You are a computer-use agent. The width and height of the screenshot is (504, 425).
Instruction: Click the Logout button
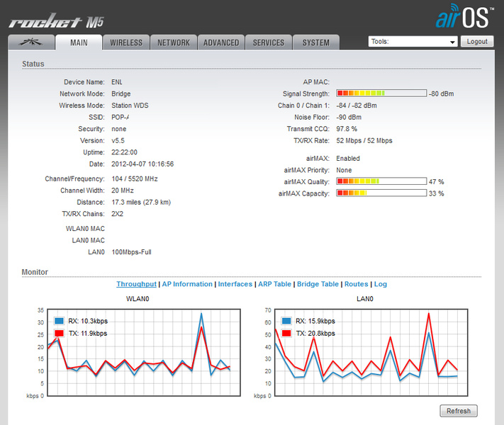[x=477, y=42]
